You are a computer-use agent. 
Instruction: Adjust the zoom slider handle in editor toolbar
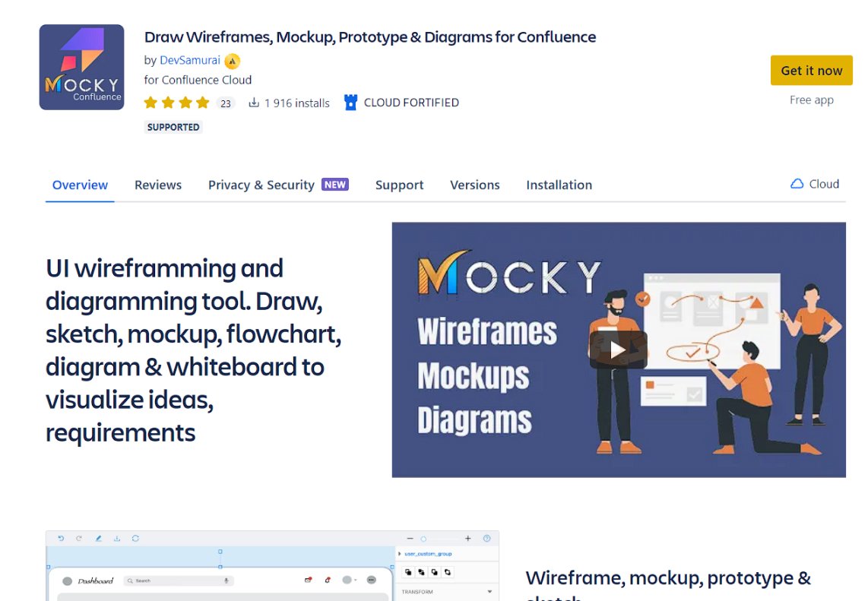coord(423,539)
